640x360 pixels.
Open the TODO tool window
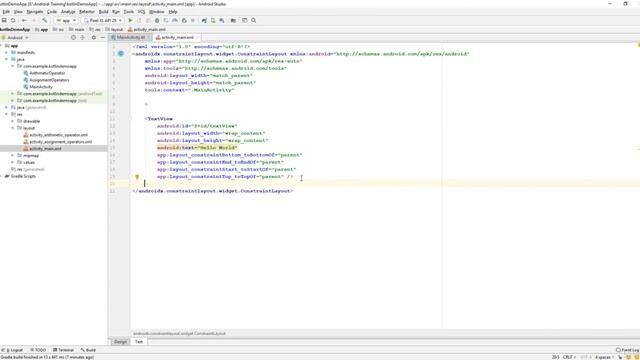tap(38, 350)
